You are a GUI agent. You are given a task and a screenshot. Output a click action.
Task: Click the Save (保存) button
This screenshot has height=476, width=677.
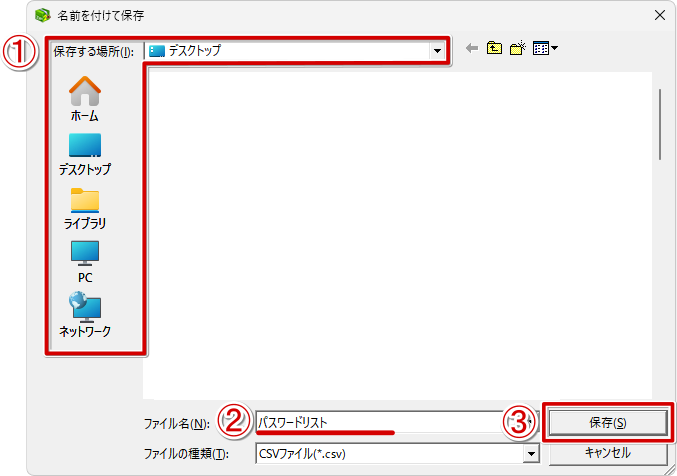pyautogui.click(x=607, y=422)
